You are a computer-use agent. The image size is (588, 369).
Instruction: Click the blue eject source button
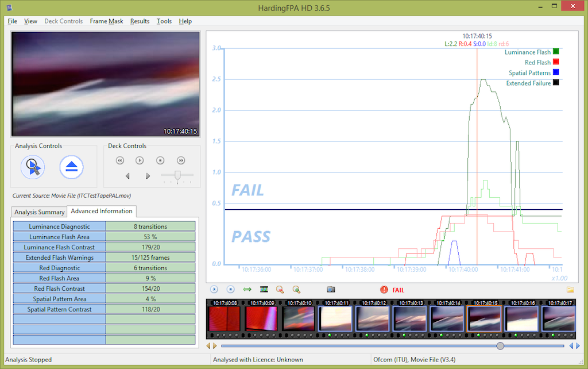coord(71,167)
